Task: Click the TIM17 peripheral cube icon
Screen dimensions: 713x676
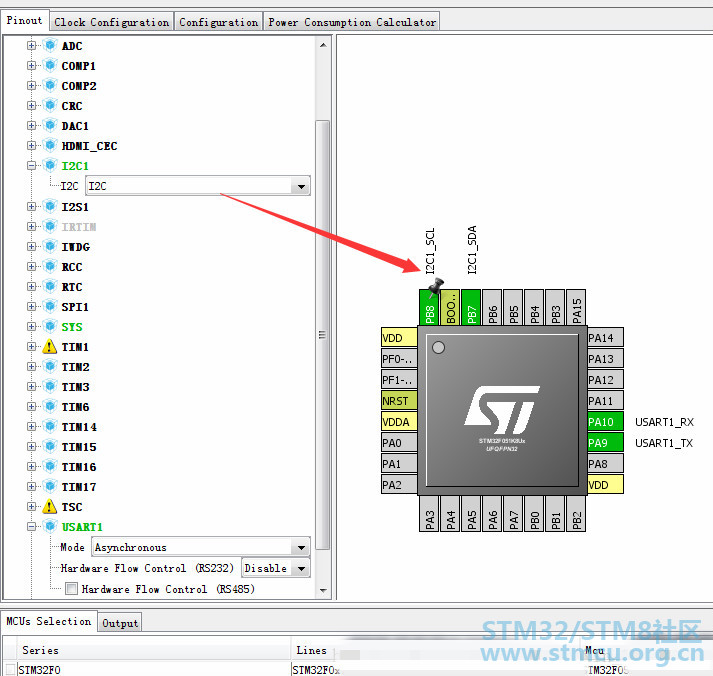Action: tap(50, 486)
